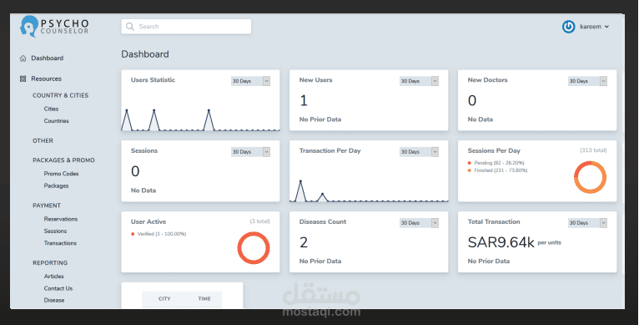Open the kareem user menu chevron
The height and width of the screenshot is (325, 644).
[x=606, y=27]
